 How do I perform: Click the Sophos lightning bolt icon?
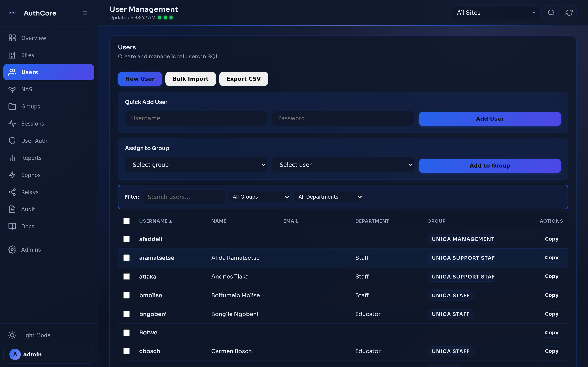tap(12, 175)
